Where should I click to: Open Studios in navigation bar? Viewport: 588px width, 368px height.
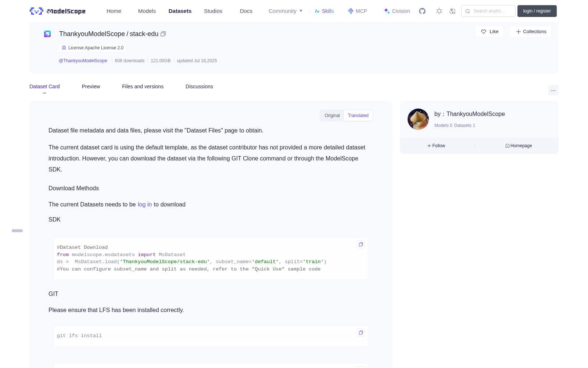click(213, 11)
